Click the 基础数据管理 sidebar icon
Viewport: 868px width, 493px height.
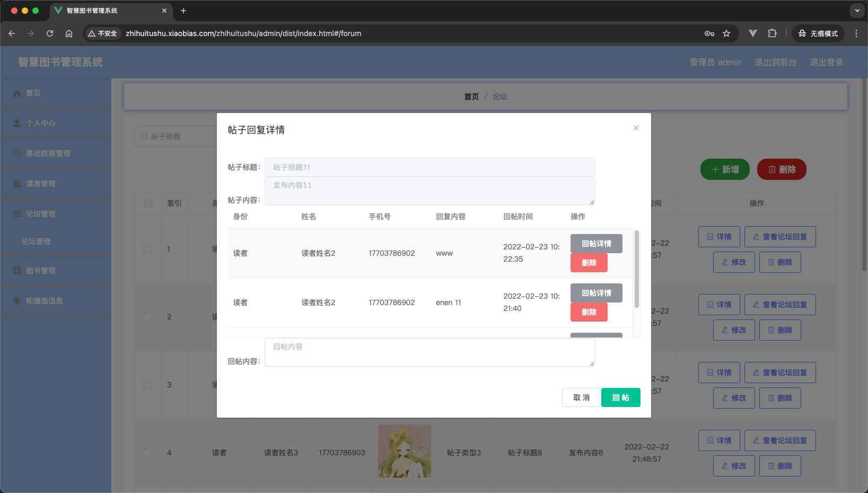17,153
